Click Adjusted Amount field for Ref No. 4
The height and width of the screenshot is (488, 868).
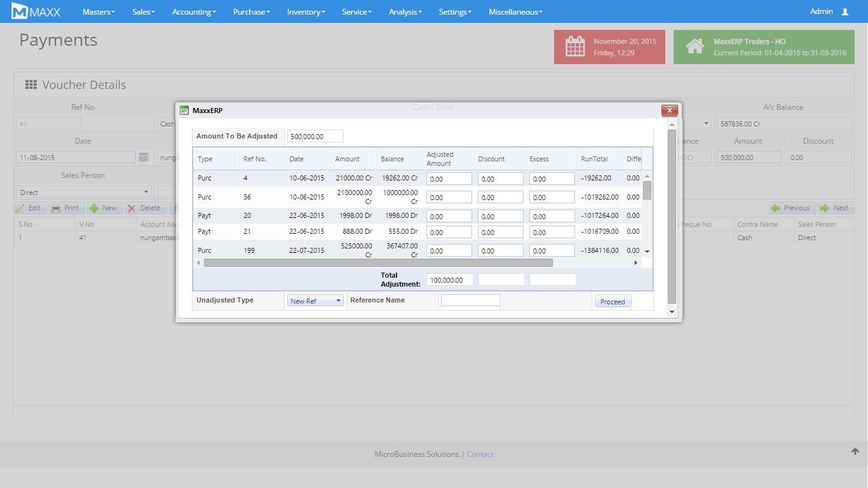[x=449, y=179]
